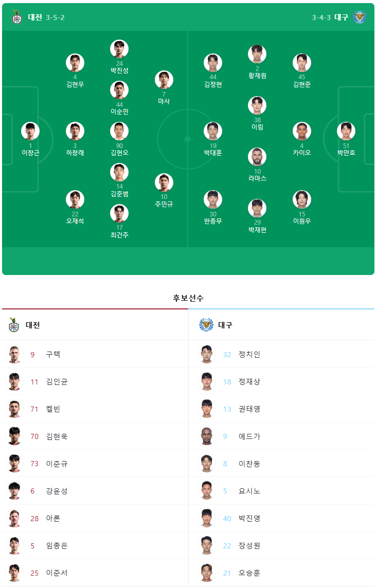Click the 대구 team name in header
Image resolution: width=377 pixels, height=588 pixels.
[342, 17]
